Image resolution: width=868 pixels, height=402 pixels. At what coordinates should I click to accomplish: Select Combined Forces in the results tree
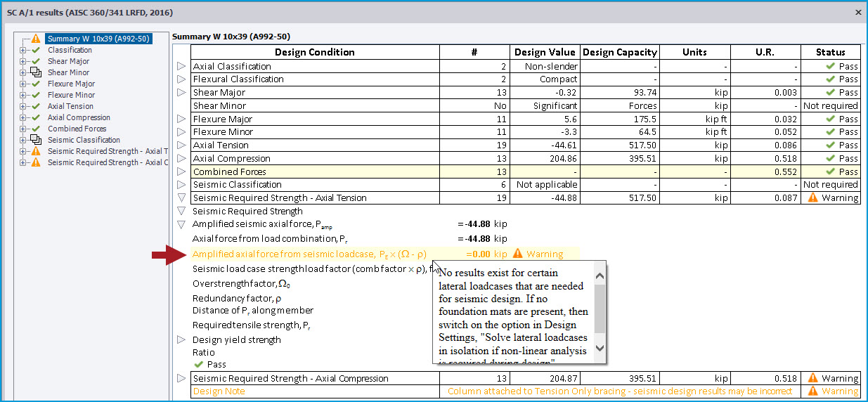tap(77, 129)
